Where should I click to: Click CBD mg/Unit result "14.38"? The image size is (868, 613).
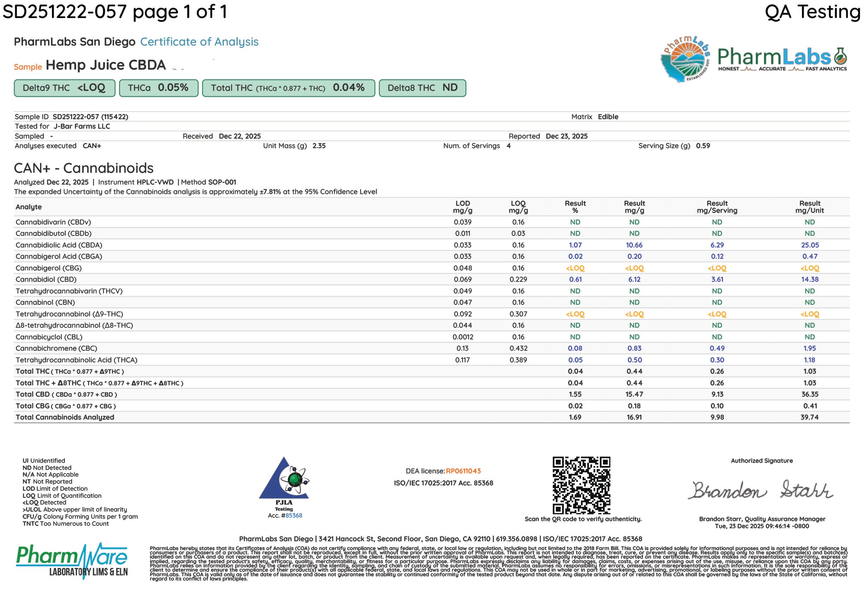(810, 280)
